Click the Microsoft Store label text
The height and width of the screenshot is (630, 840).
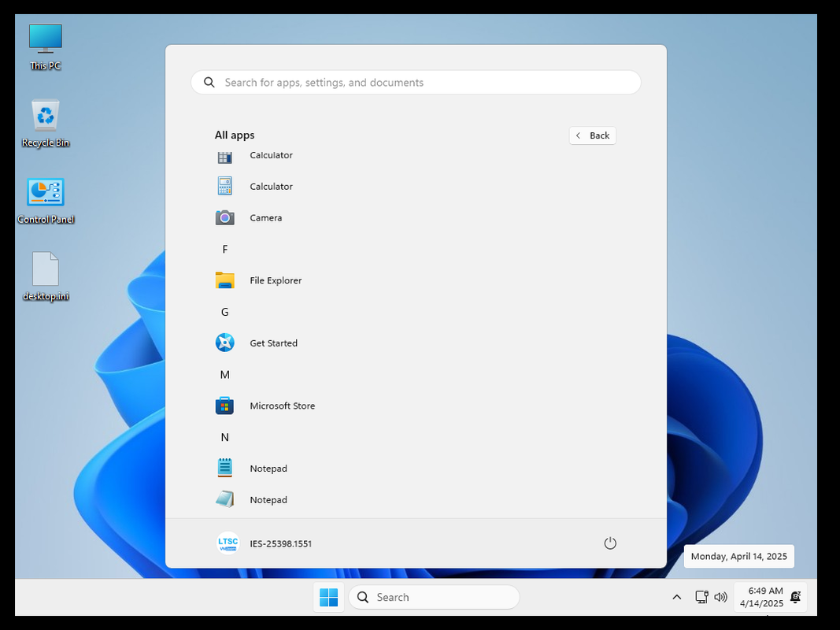coord(283,406)
